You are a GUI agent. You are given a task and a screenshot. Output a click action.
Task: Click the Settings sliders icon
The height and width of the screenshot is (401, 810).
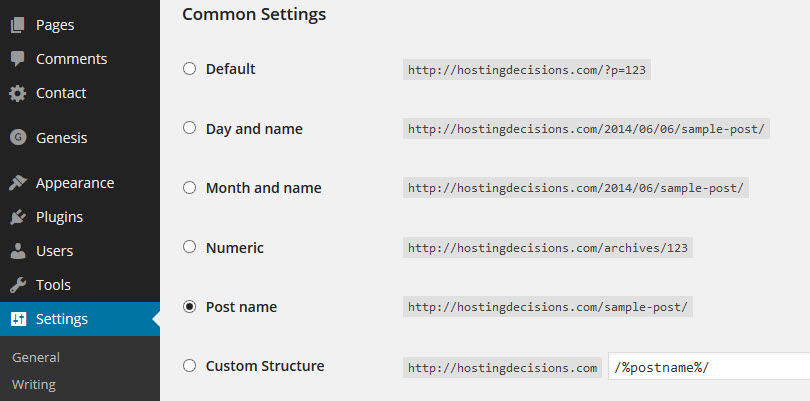[18, 319]
